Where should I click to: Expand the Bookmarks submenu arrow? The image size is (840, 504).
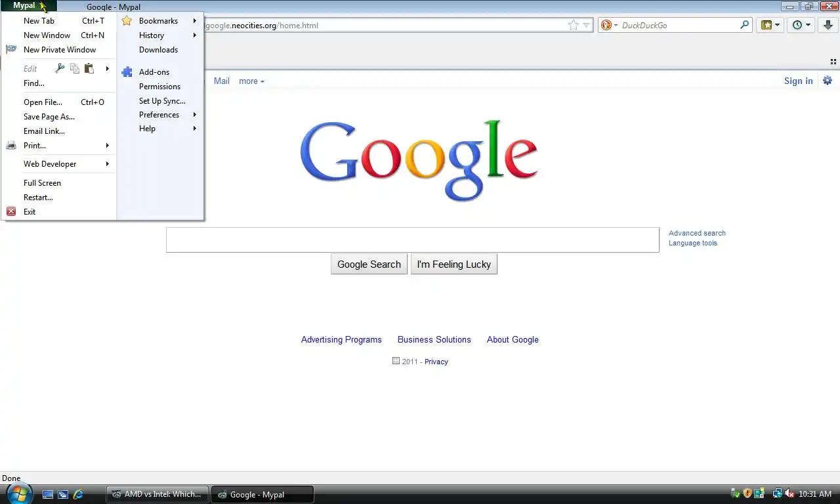pyautogui.click(x=195, y=21)
